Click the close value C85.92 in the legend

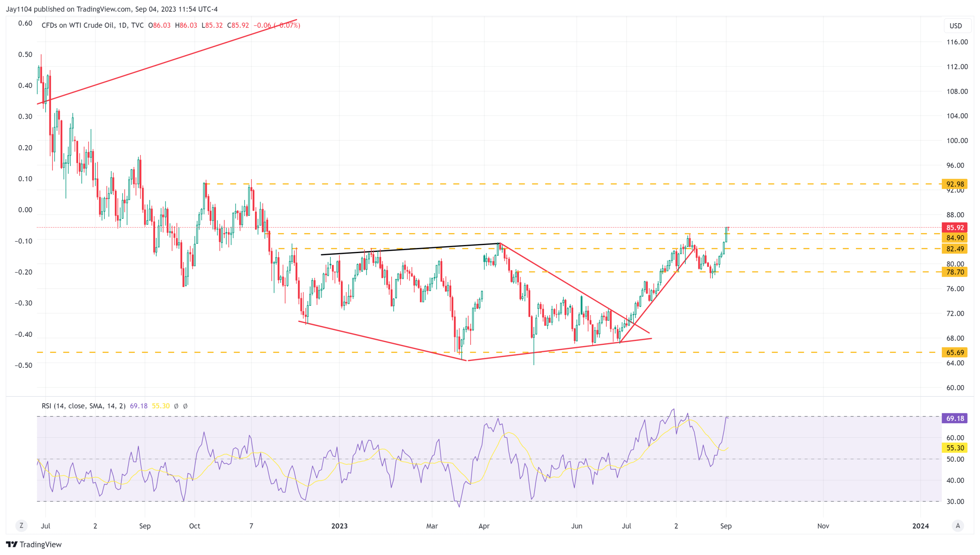pyautogui.click(x=238, y=25)
